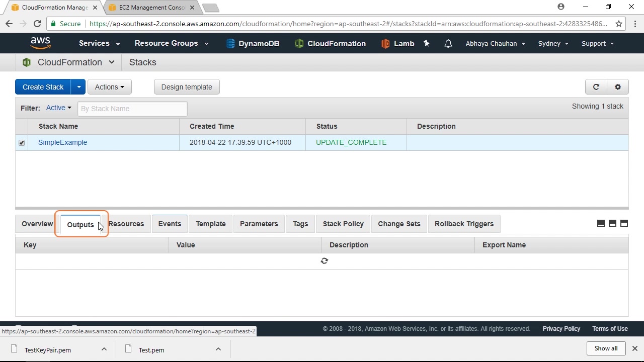This screenshot has height=362, width=644.
Task: Open the CloudFormation shortcut in the top navigation
Action: [x=330, y=44]
